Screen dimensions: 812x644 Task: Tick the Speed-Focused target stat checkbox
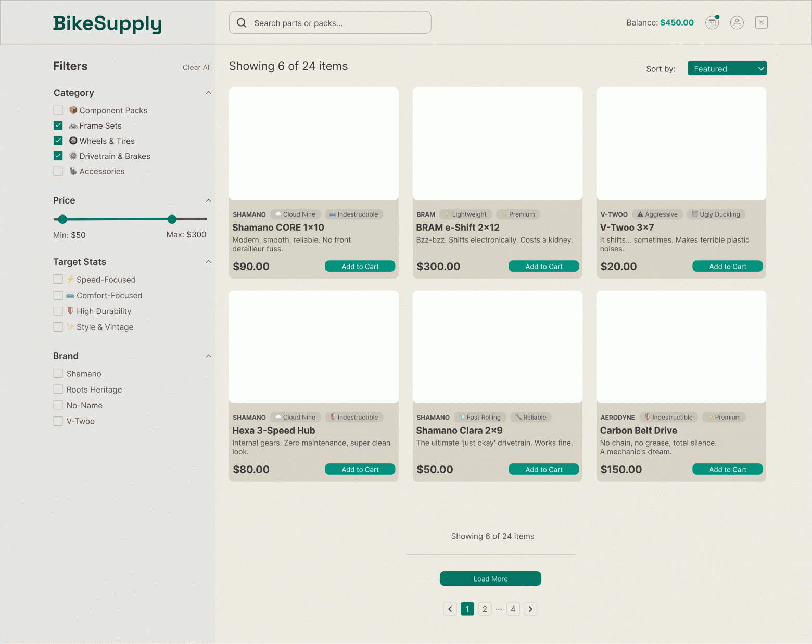(x=58, y=280)
